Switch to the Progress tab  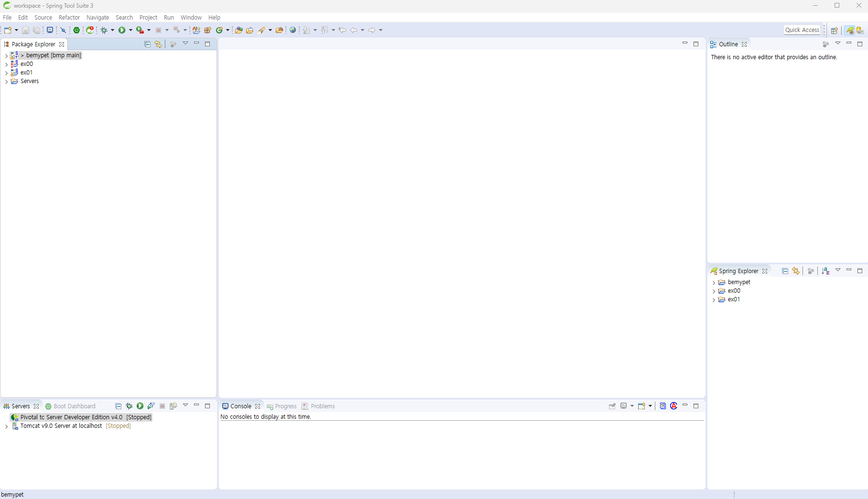click(282, 406)
